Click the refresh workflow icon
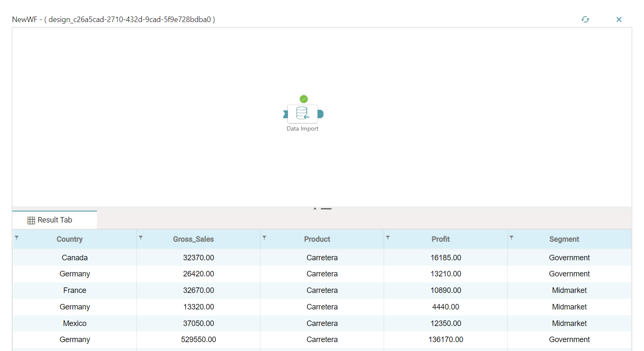Viewport: 644px width, 351px height. (585, 19)
